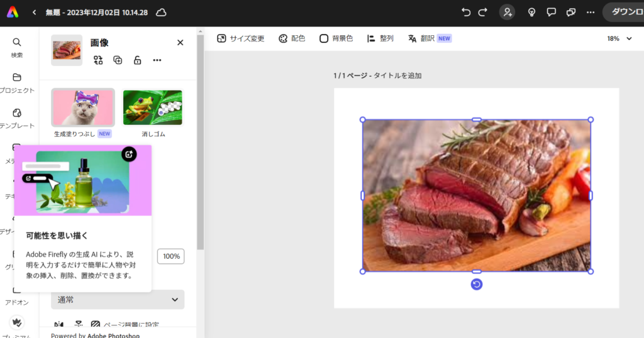Open the 検索 search sidebar icon
Image resolution: width=644 pixels, height=338 pixels.
17,47
